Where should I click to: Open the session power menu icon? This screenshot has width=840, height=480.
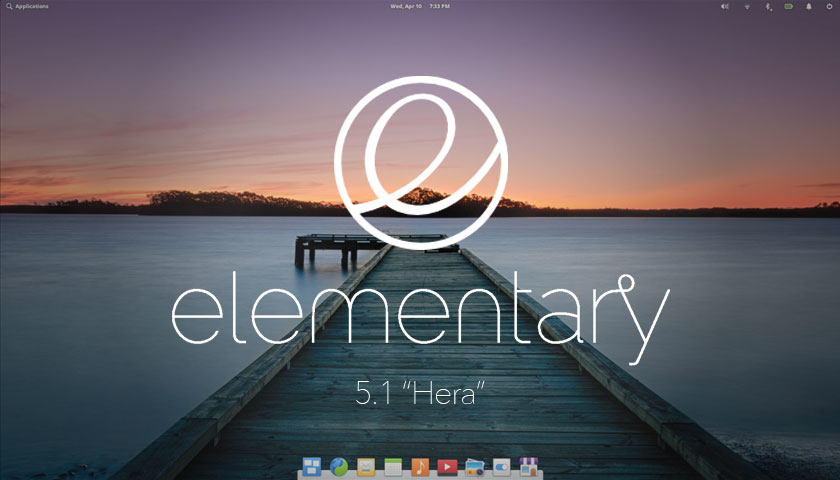(x=829, y=6)
